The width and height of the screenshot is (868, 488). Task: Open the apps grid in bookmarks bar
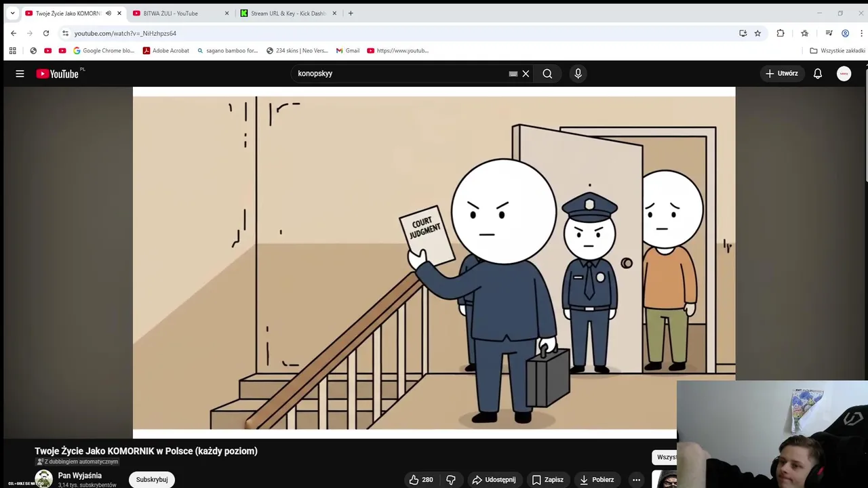[x=12, y=50]
